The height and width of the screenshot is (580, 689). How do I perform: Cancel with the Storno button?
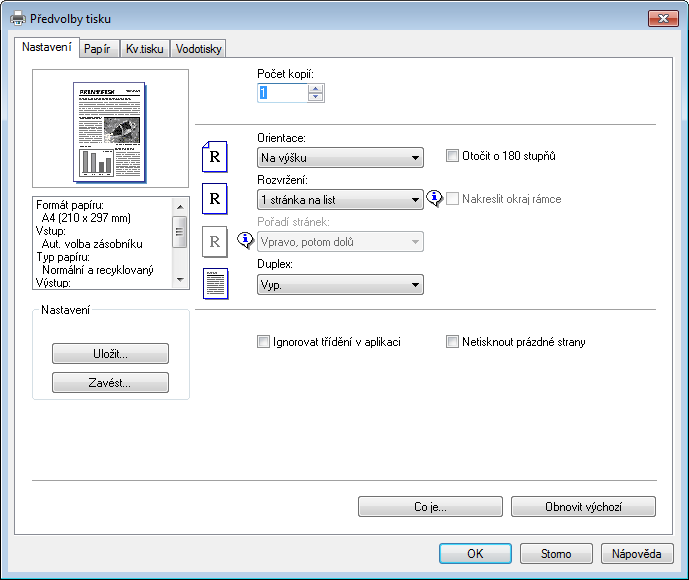[556, 554]
